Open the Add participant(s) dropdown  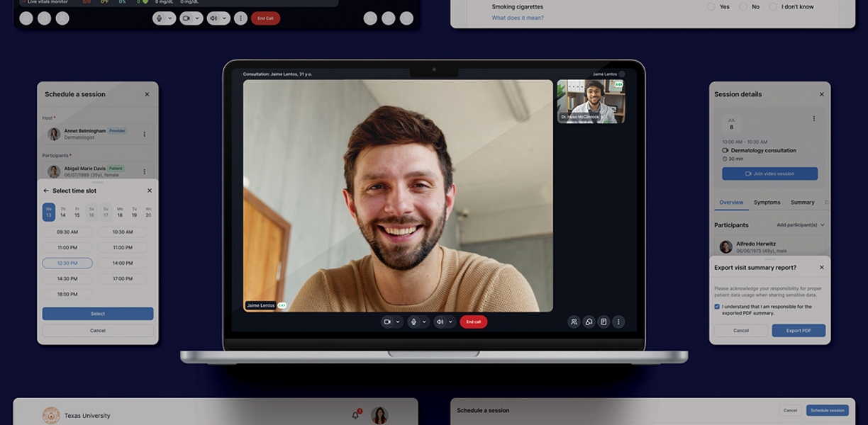pyautogui.click(x=801, y=225)
